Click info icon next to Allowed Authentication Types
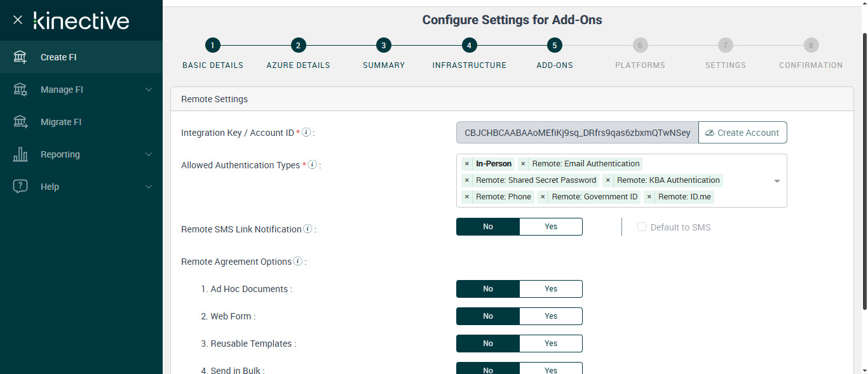Image resolution: width=868 pixels, height=374 pixels. point(312,164)
